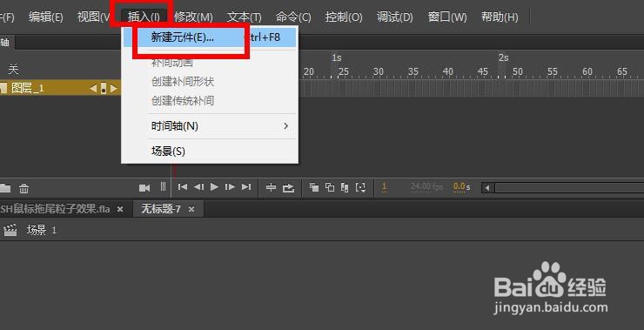The height and width of the screenshot is (330, 644).
Task: Click the new folder icon in timeline
Action: coord(4,188)
